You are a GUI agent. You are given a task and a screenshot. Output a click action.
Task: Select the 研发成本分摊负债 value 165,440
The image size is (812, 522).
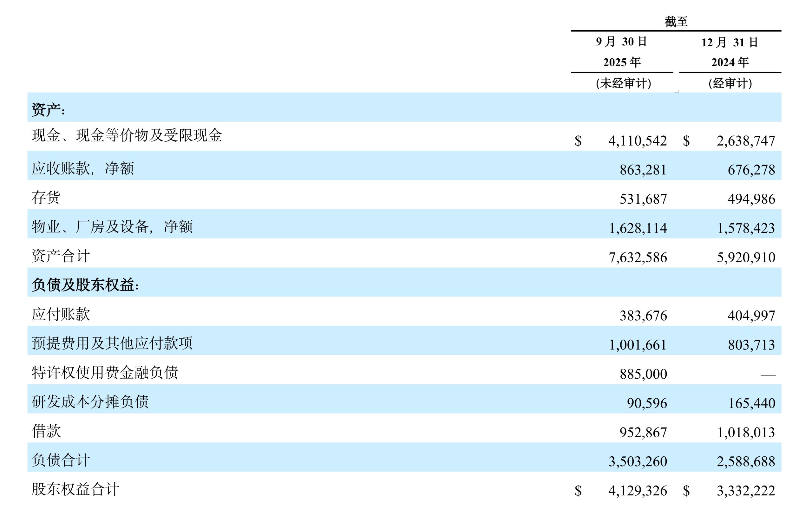(x=751, y=403)
